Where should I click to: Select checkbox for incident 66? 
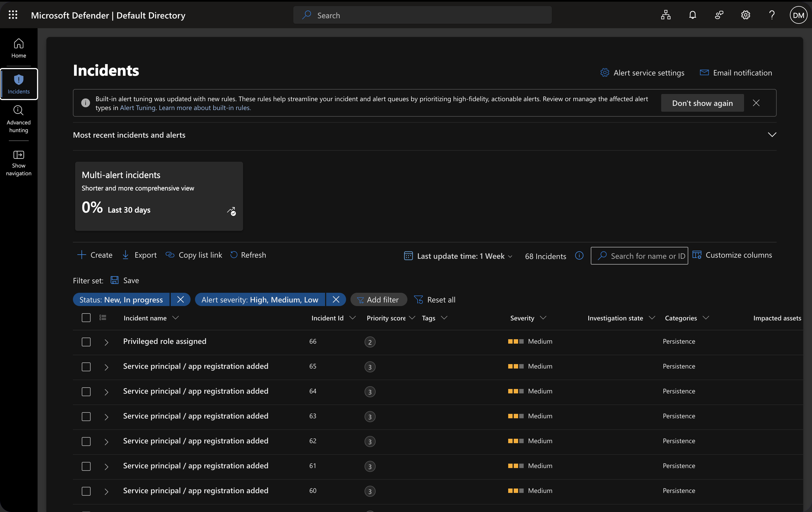tap(86, 342)
